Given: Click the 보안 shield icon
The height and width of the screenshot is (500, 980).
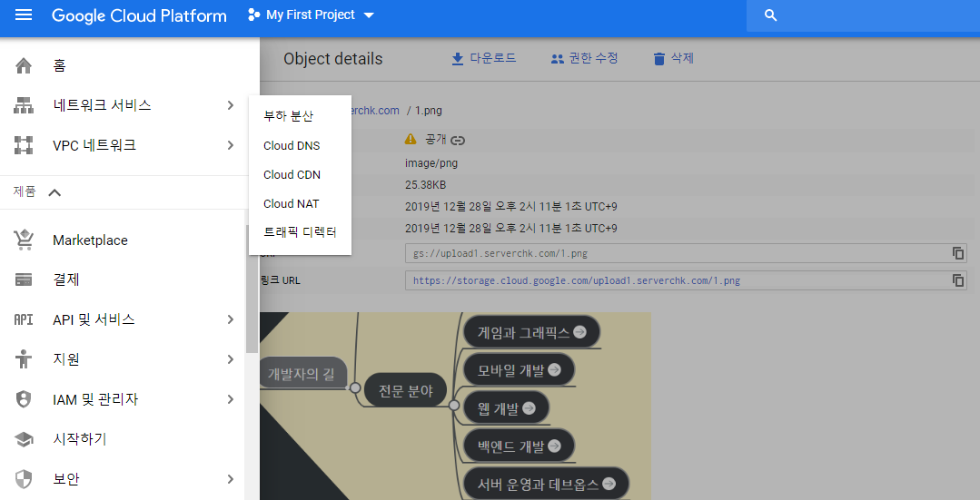Looking at the screenshot, I should [x=23, y=479].
